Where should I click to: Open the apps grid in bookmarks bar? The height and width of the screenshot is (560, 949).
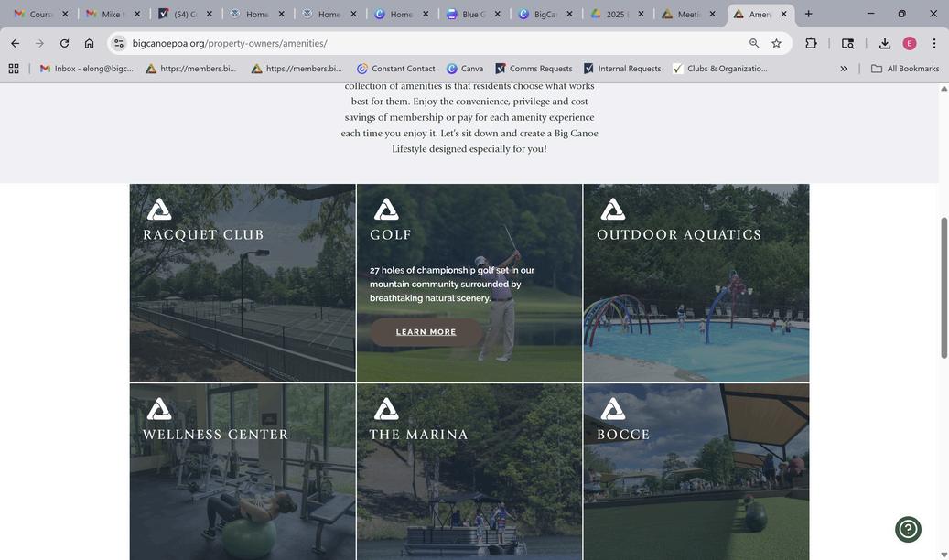click(x=14, y=69)
